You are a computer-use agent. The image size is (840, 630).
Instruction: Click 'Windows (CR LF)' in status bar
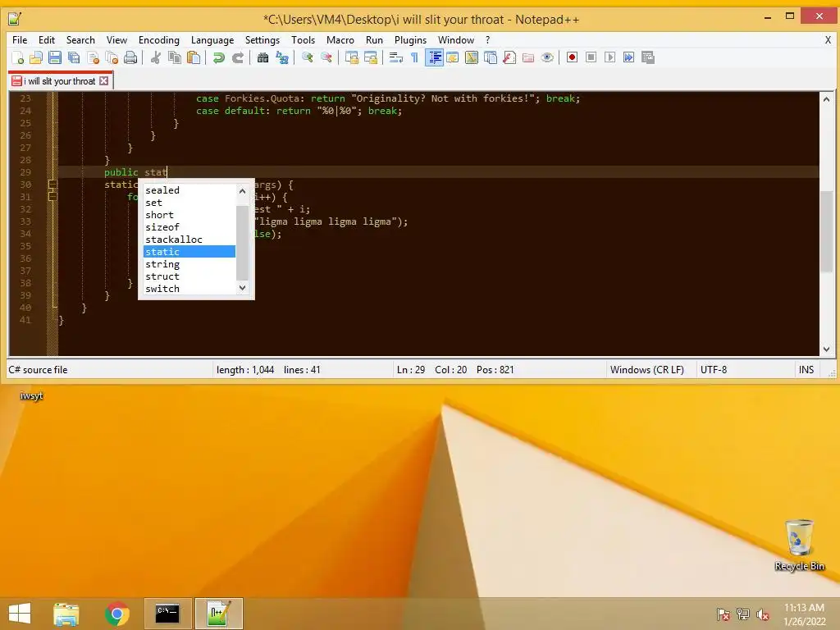pos(646,370)
